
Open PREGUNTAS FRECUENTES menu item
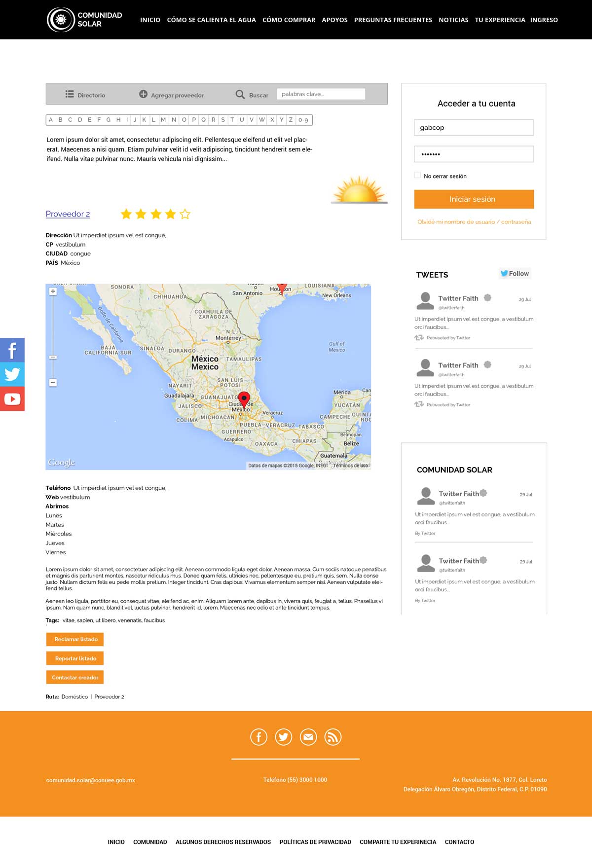393,20
